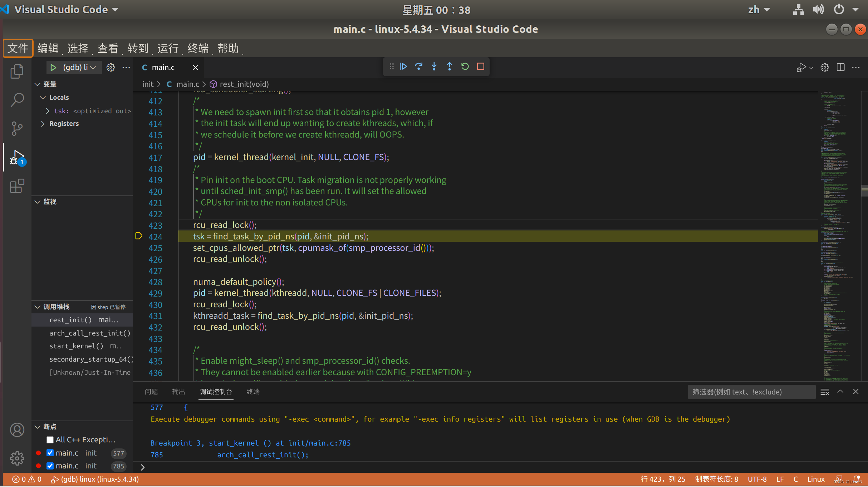Open the (gdb) li configuration dropdown
Screen dimensions: 868x487
click(74, 67)
